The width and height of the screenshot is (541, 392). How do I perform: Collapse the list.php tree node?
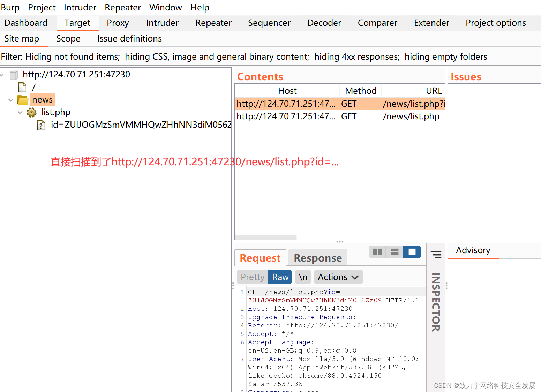[20, 112]
